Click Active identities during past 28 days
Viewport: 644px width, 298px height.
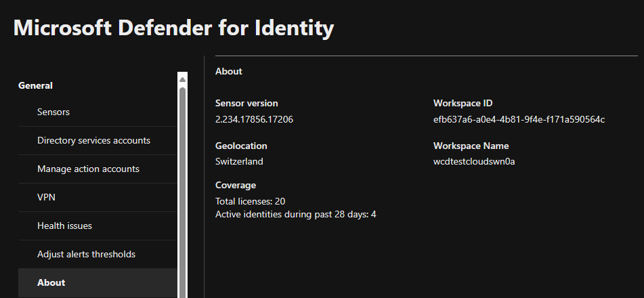(296, 215)
